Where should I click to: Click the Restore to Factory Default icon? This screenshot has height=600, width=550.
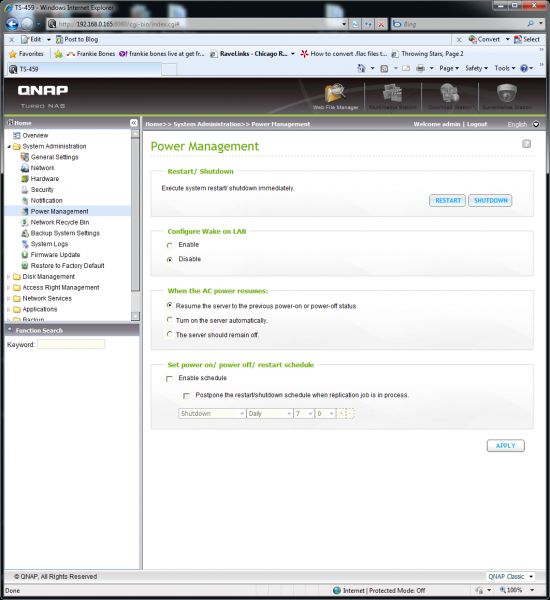[25, 266]
